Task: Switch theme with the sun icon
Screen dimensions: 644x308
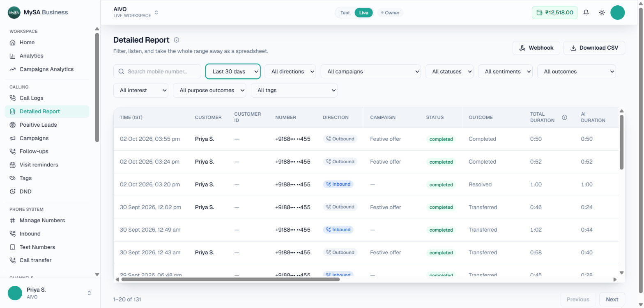Action: tap(602, 13)
